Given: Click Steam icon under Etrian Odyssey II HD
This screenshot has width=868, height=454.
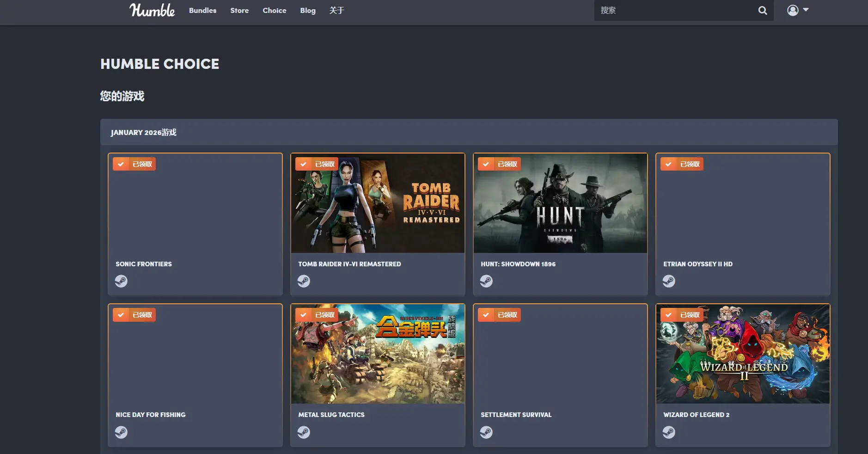Looking at the screenshot, I should (x=669, y=281).
